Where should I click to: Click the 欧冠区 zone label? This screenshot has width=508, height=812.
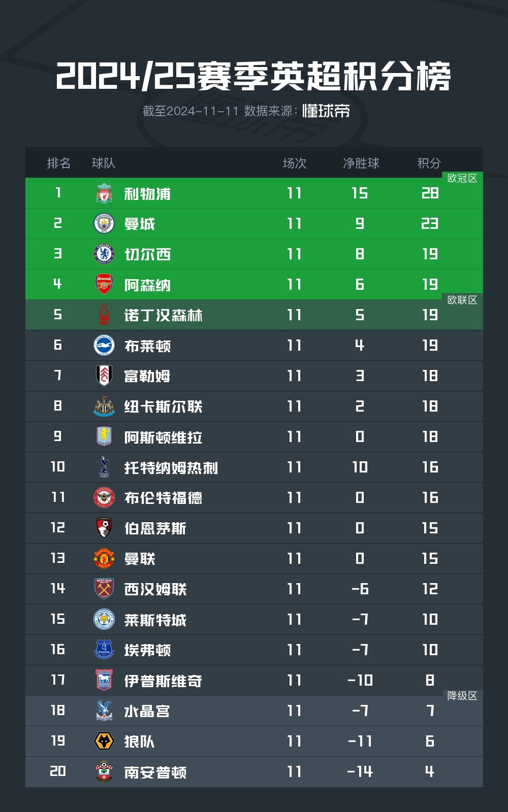pos(462,178)
